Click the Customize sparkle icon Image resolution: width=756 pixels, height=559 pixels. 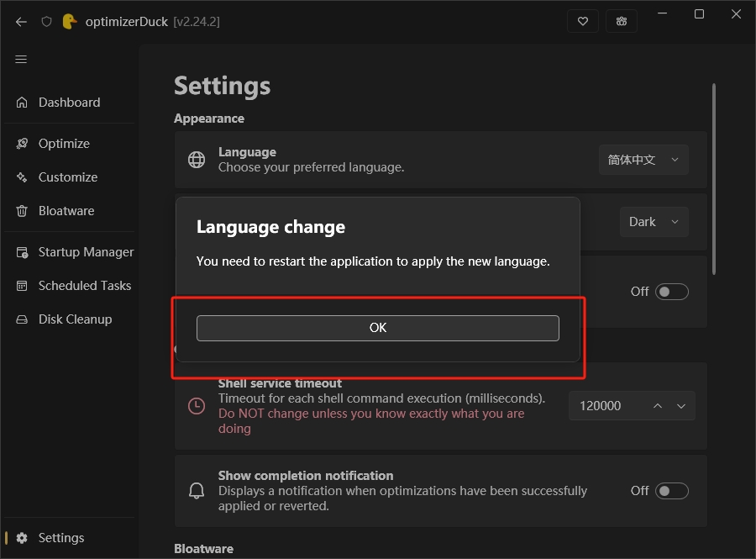[22, 177]
